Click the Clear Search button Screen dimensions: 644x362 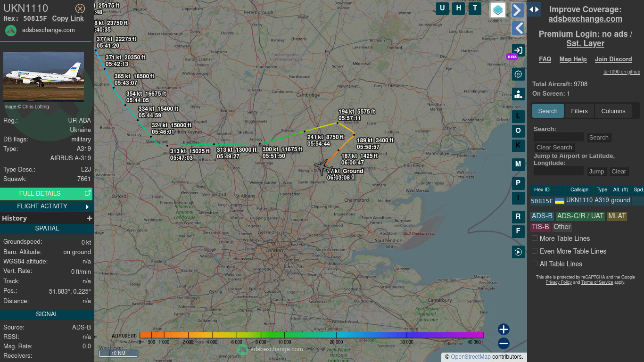pyautogui.click(x=554, y=147)
